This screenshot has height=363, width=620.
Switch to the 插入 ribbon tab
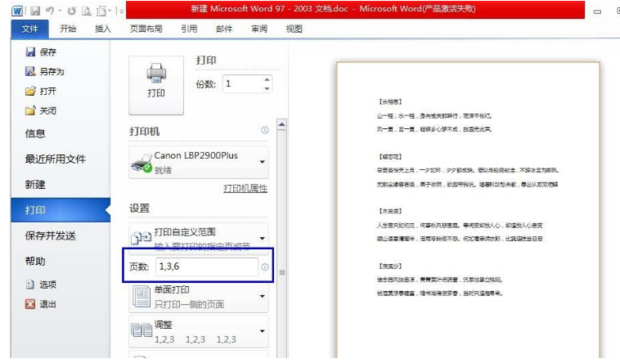[x=103, y=29]
